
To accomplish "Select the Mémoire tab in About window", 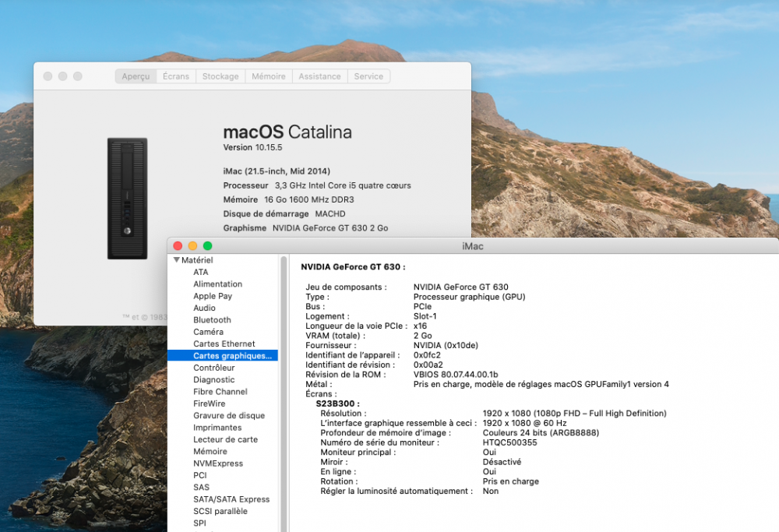I will (269, 76).
